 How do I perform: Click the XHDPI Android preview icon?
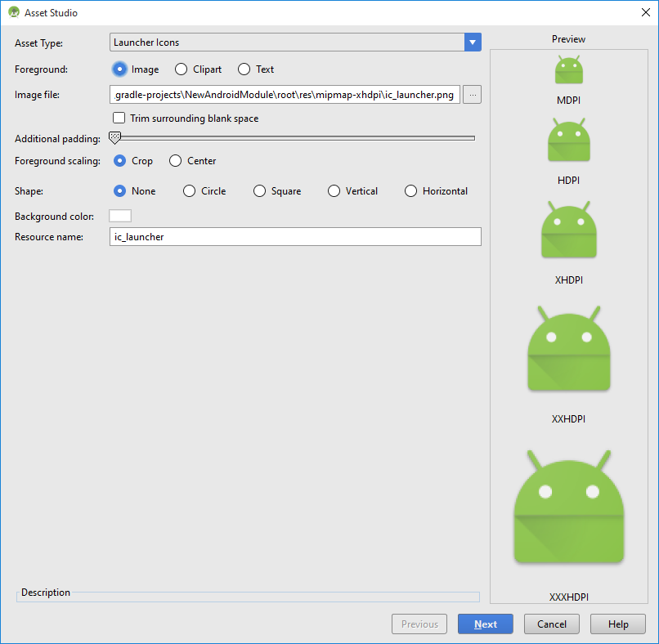pos(568,230)
